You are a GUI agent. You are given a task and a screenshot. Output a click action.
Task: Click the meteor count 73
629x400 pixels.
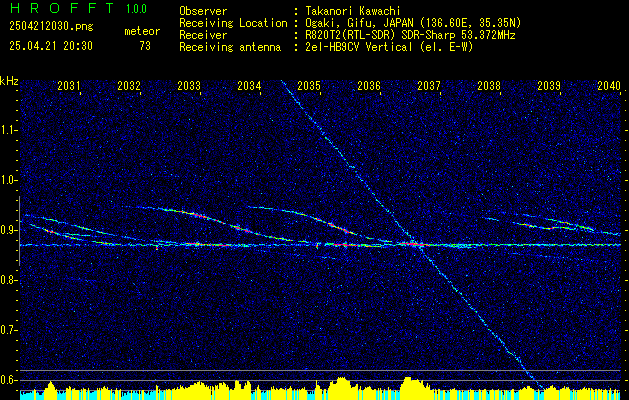145,46
